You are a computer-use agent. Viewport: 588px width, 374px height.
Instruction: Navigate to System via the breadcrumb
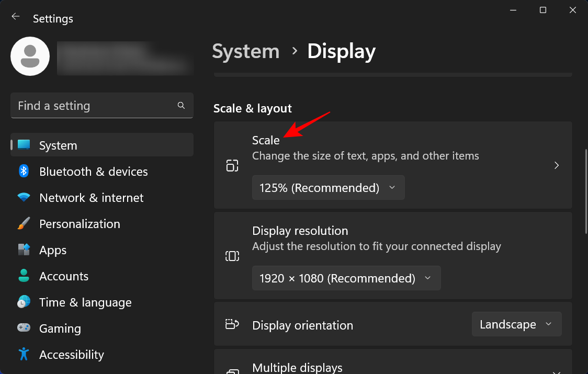pos(245,51)
